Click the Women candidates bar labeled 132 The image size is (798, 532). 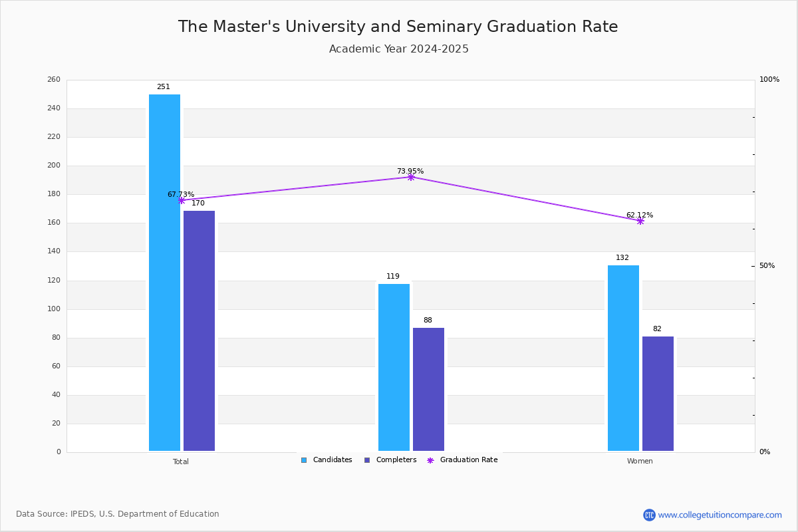(x=623, y=358)
